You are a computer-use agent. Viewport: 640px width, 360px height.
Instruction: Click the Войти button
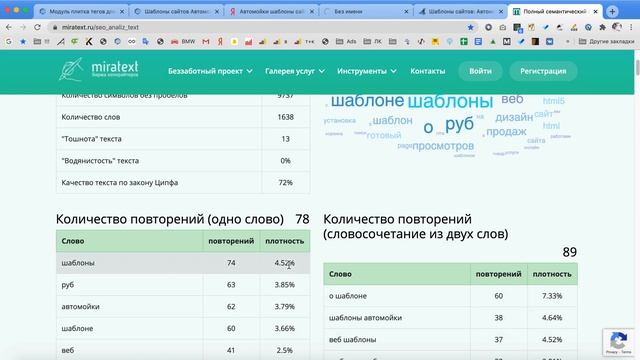(x=480, y=71)
